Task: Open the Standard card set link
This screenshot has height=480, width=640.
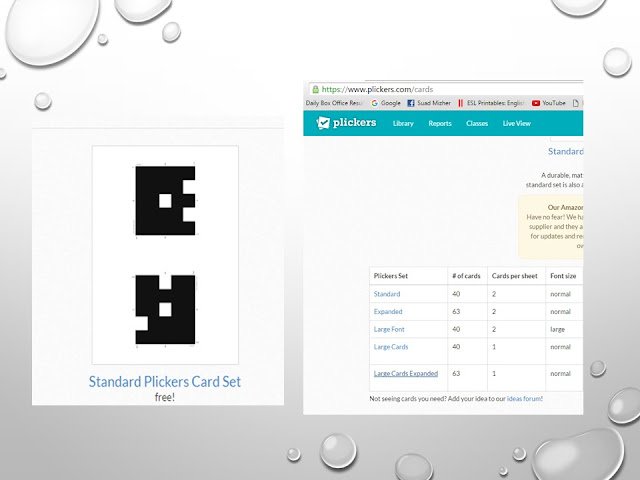Action: [387, 294]
